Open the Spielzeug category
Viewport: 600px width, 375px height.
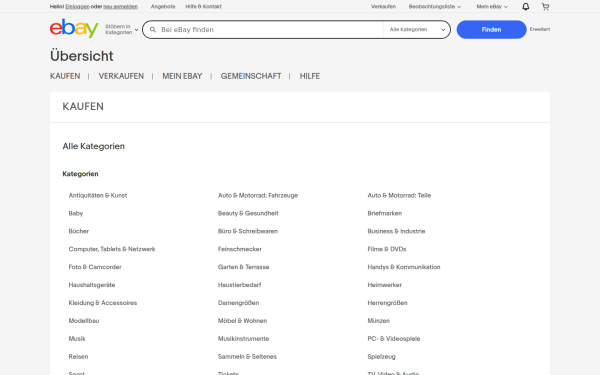[x=382, y=357]
